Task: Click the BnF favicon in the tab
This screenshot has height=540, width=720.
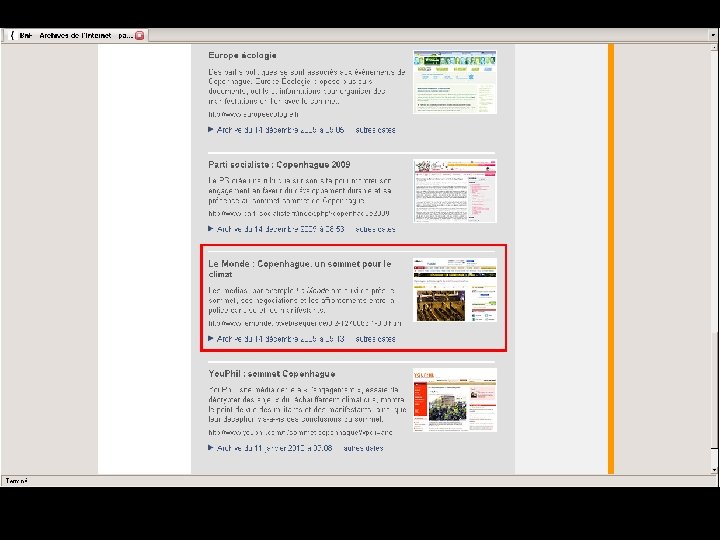Action: click(x=12, y=35)
